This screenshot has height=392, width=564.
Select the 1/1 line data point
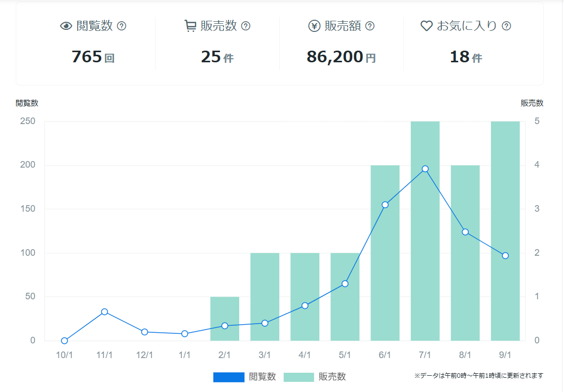coord(184,334)
